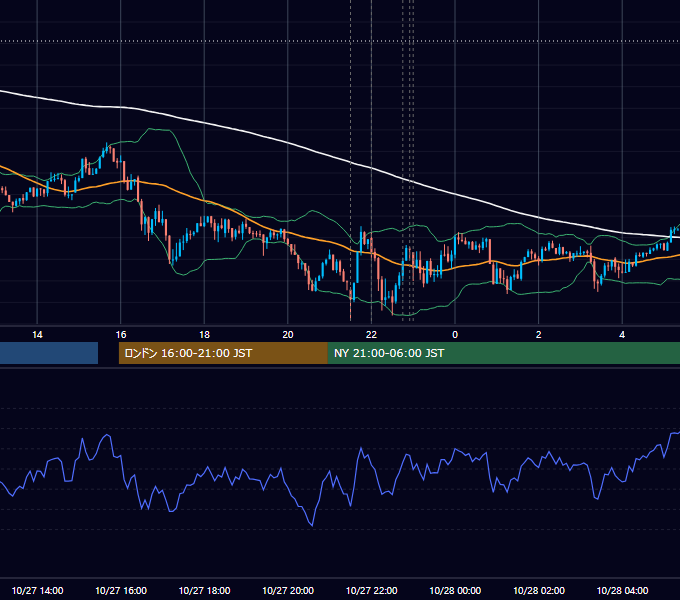
Task: Click the 10/27 20:00 date label
Action: (288, 590)
